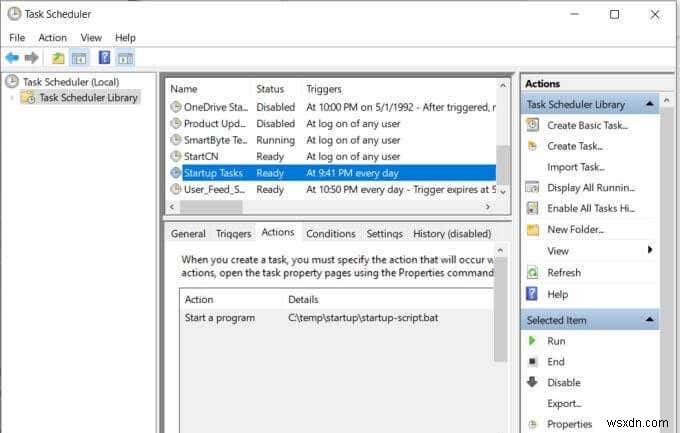Screen dimensions: 680x433
Task: Switch to the General tab
Action: [x=188, y=233]
